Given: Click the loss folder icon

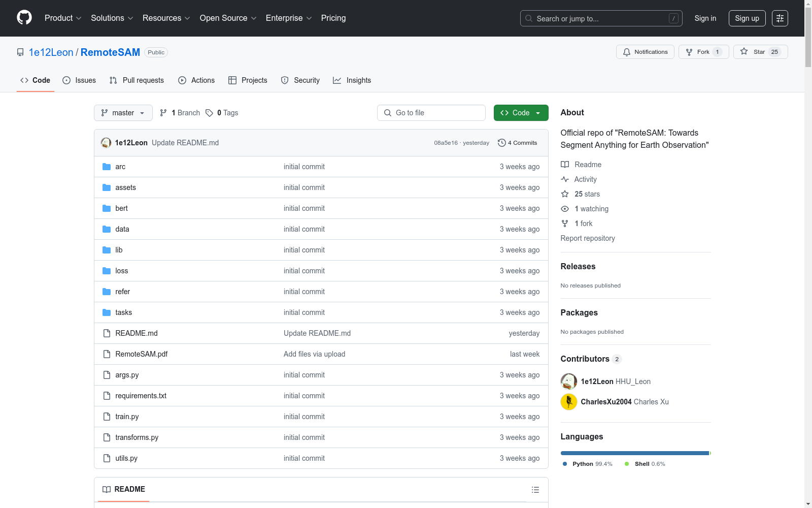Looking at the screenshot, I should 107,271.
